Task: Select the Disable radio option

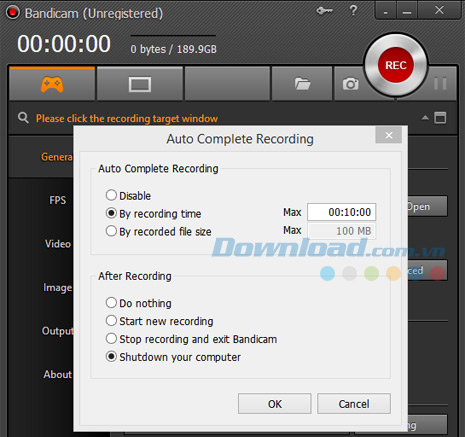Action: 128,196
